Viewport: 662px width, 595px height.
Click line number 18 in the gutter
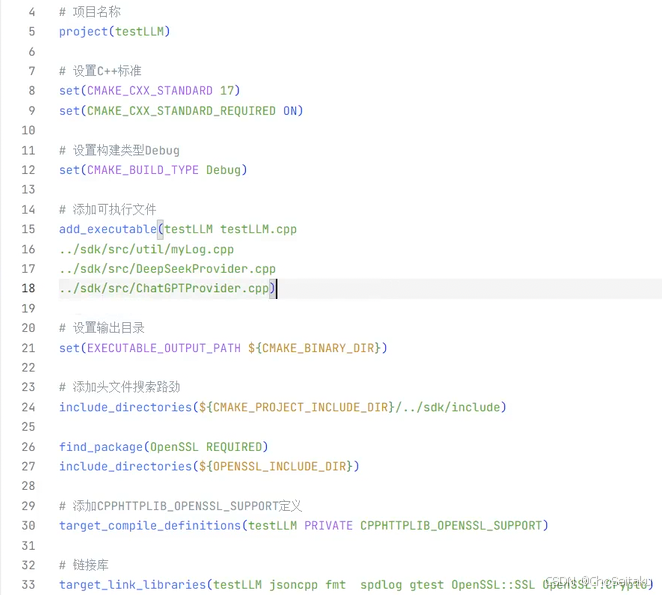pyautogui.click(x=28, y=288)
